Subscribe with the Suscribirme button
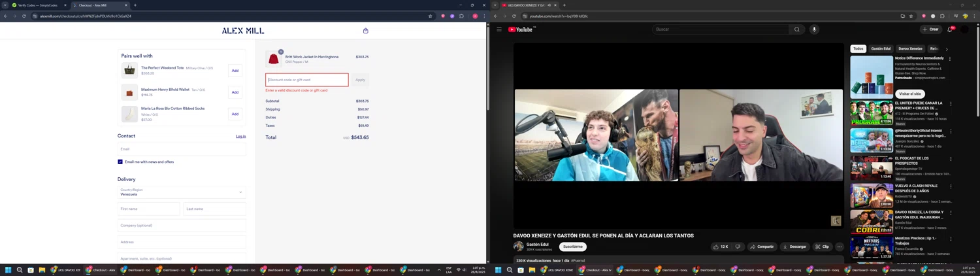This screenshot has height=276, width=980. (x=573, y=247)
